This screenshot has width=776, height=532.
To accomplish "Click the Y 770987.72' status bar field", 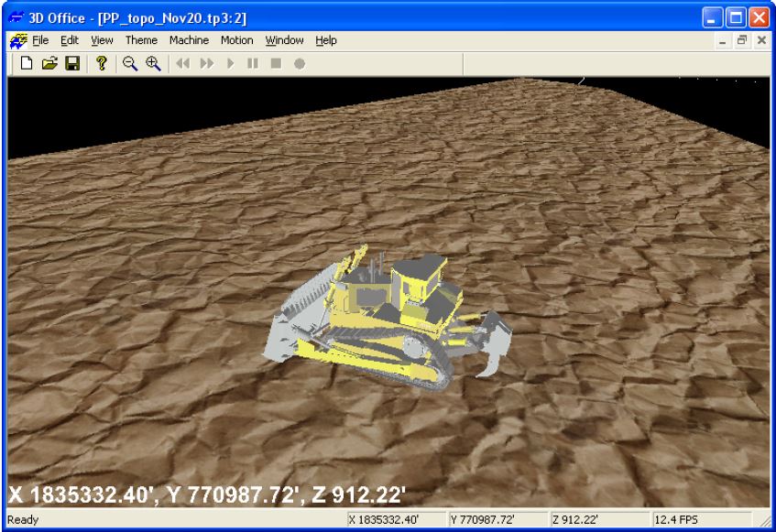I will point(497,520).
